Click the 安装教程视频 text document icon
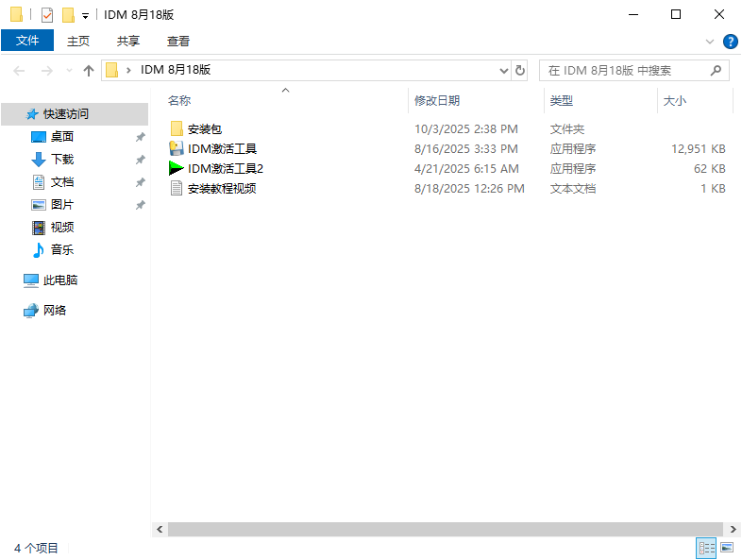 click(176, 188)
